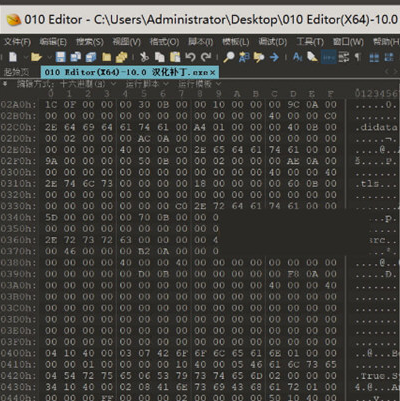Cut selection using the scissors icon
The height and width of the screenshot is (401, 400).
(144, 57)
